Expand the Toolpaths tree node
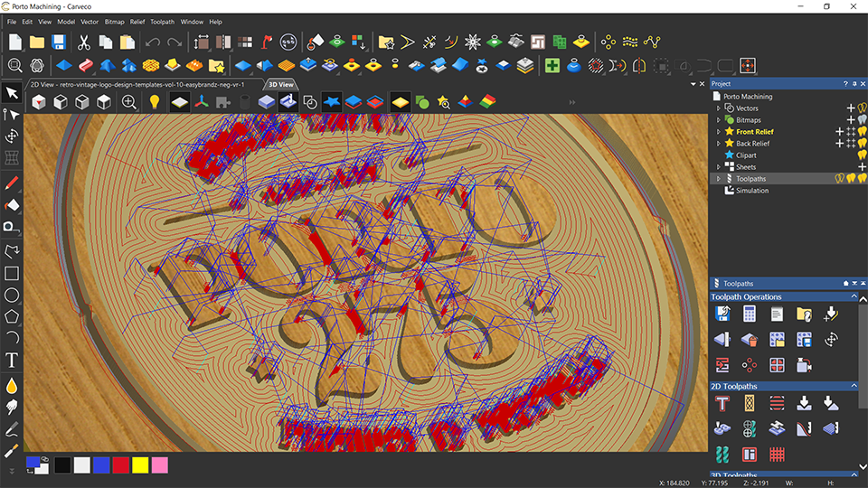 [x=719, y=179]
